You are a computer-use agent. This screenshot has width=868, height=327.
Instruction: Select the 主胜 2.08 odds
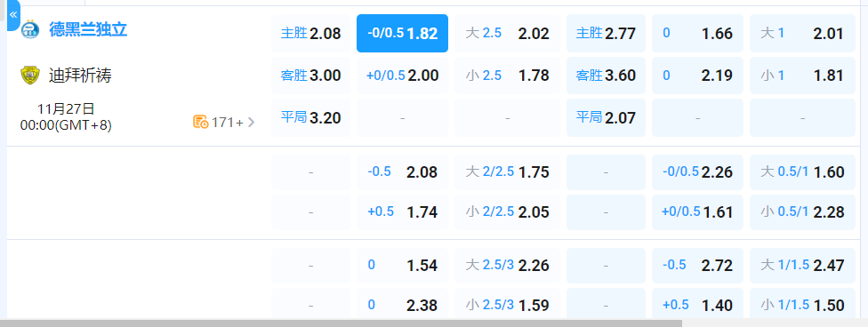coord(310,33)
